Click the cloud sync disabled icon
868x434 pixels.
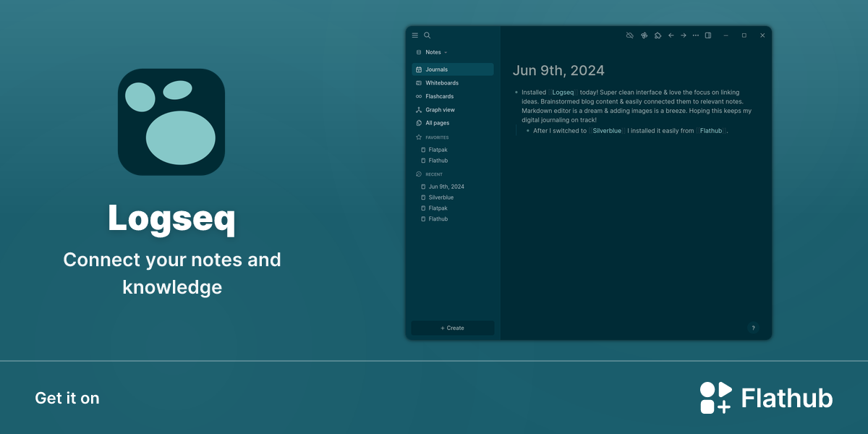pos(630,35)
